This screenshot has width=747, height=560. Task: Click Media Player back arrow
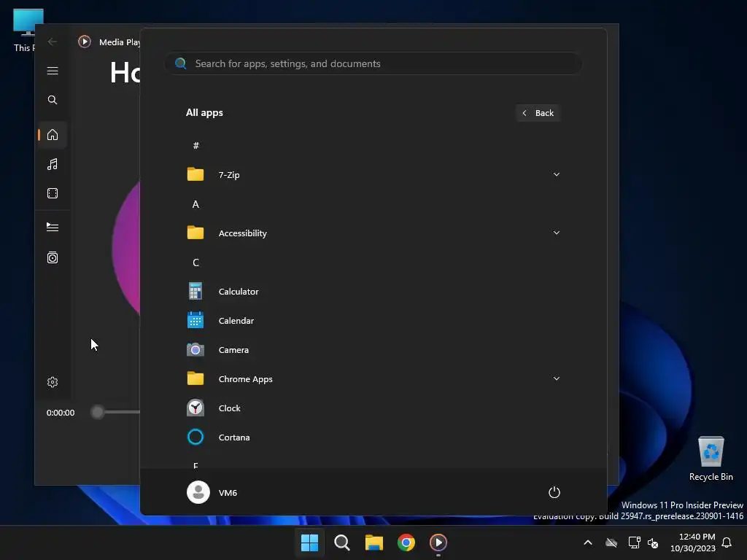(x=53, y=42)
